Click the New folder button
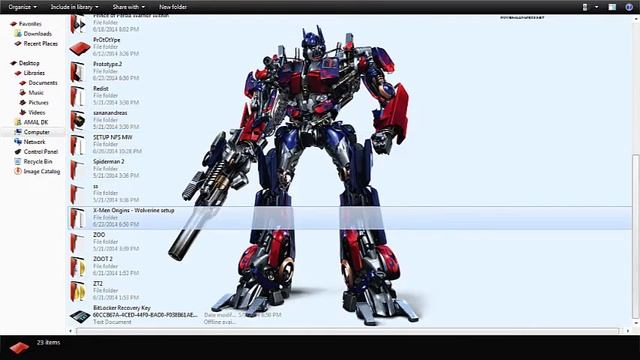 point(173,7)
